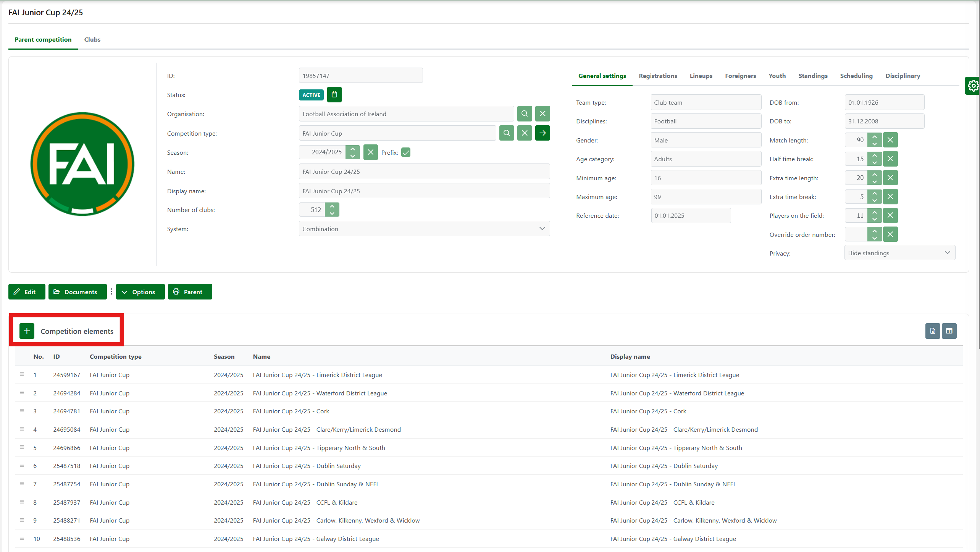Open the settings gear on right edge
This screenshot has width=980, height=552.
click(x=973, y=86)
